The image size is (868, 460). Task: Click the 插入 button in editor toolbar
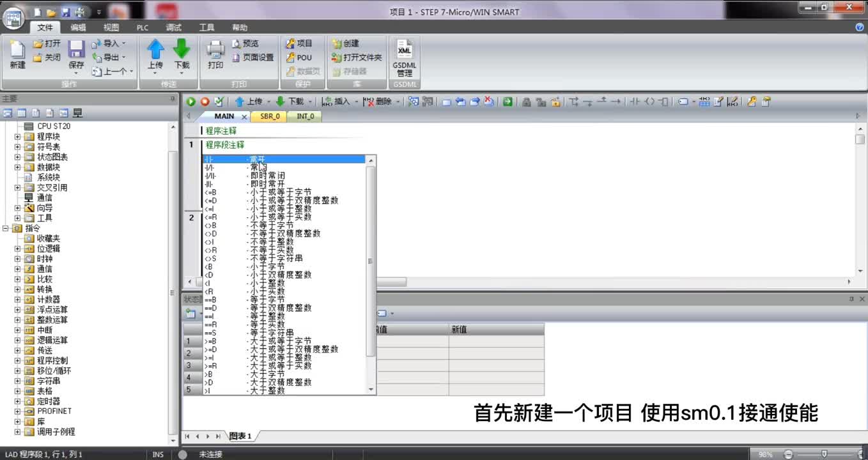coord(336,102)
